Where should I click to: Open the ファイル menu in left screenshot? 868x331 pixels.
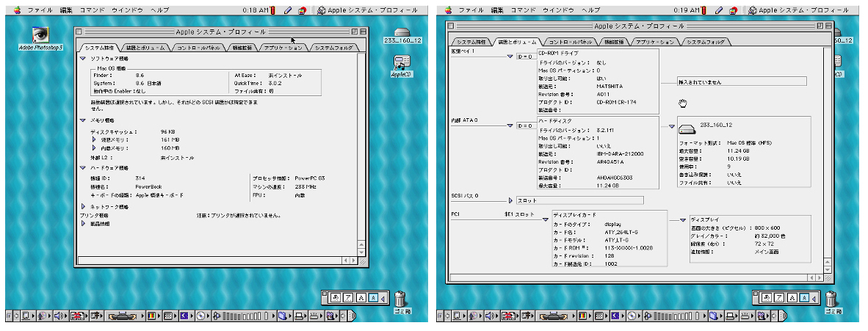[40, 10]
